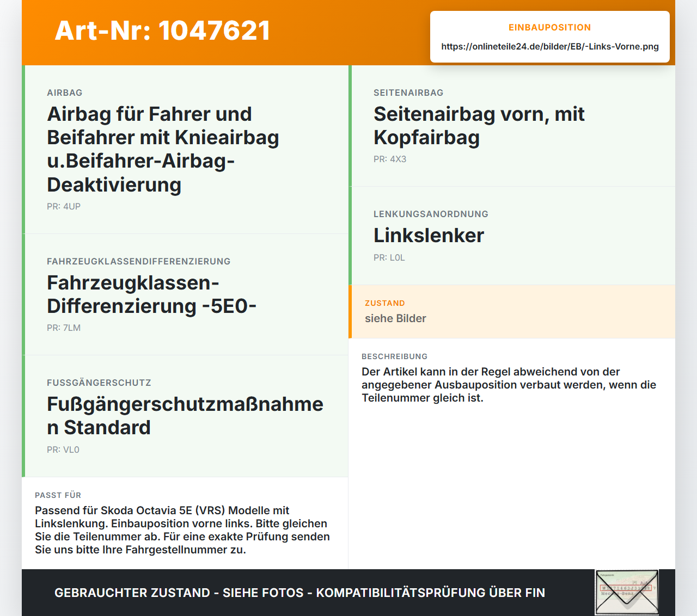Select the PR: L0L code
The image size is (697, 616).
click(389, 257)
